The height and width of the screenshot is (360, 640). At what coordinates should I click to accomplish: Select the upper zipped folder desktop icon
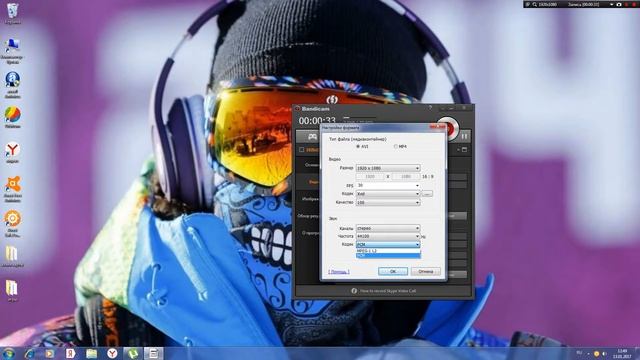[x=12, y=255]
